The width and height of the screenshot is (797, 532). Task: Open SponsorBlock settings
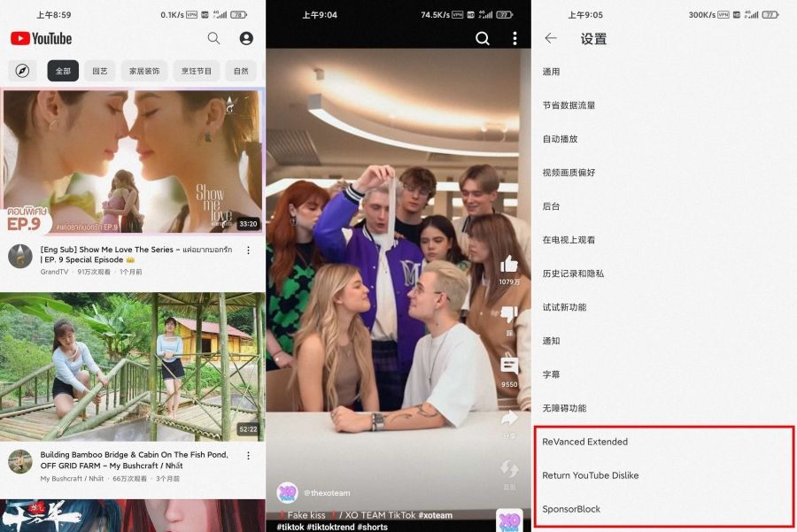click(x=571, y=509)
